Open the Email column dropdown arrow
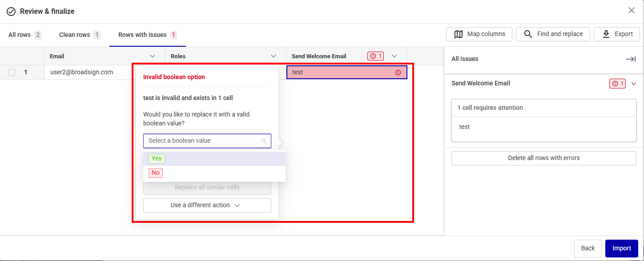 [x=153, y=56]
